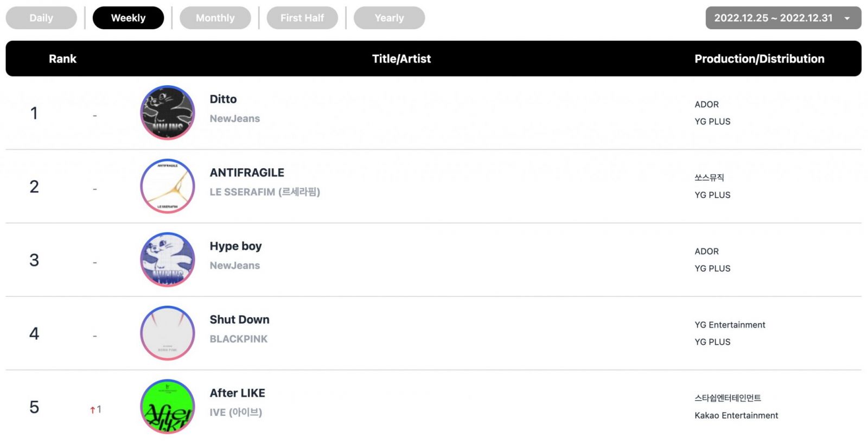Click the Production/Distribution column header
Viewport: 868px width, 443px height.
(759, 59)
